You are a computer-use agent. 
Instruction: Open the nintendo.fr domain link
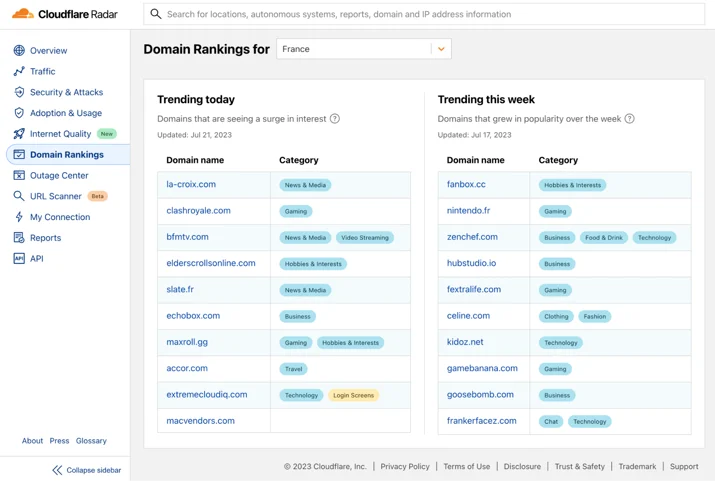click(x=468, y=211)
